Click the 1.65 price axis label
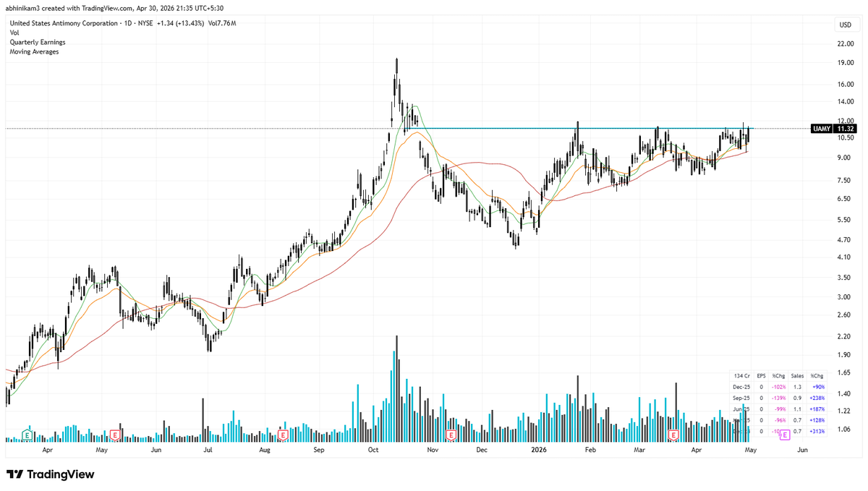Viewport: 868px width, 491px height. coord(845,372)
